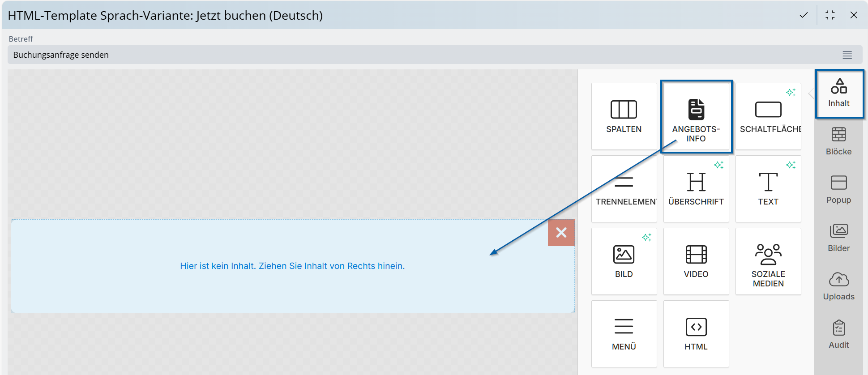The image size is (868, 375).
Task: Show the Bilder panel
Action: pos(838,238)
